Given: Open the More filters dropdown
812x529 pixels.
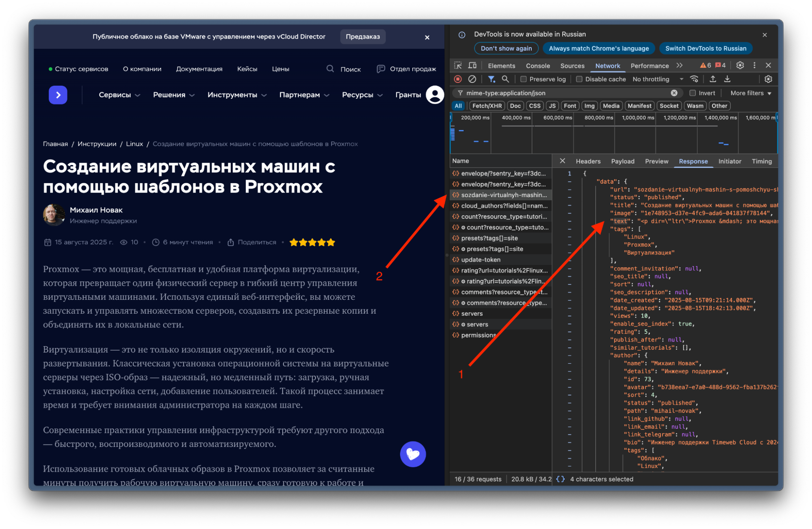Looking at the screenshot, I should [x=751, y=93].
